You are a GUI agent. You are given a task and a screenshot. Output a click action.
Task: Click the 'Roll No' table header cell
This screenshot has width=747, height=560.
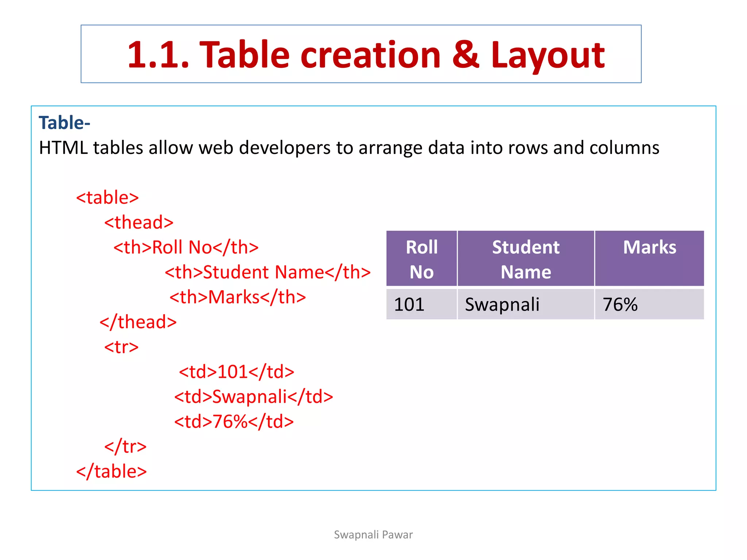click(x=422, y=258)
